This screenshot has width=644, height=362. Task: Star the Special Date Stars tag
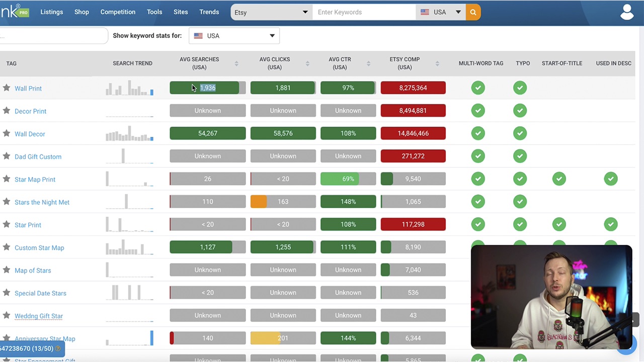[7, 293]
